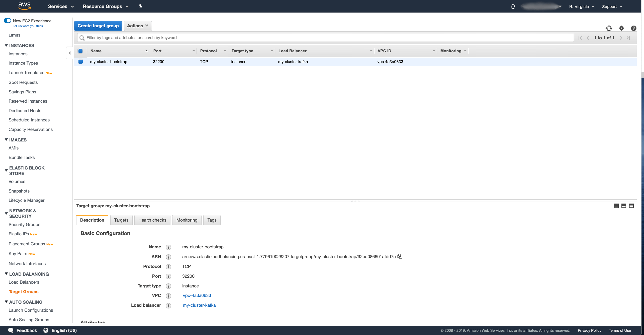Open the Privacy Policy link
This screenshot has height=335, width=644.
coord(589,330)
